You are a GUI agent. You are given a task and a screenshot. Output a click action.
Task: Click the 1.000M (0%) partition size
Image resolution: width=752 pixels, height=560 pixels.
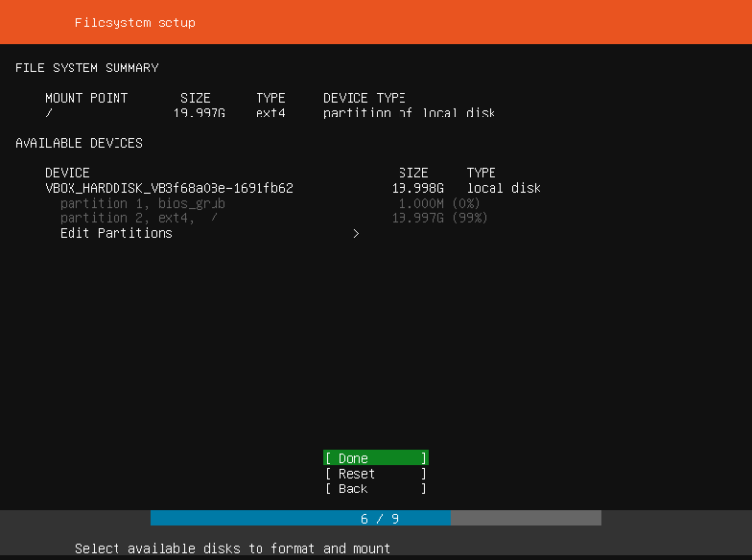coord(438,203)
